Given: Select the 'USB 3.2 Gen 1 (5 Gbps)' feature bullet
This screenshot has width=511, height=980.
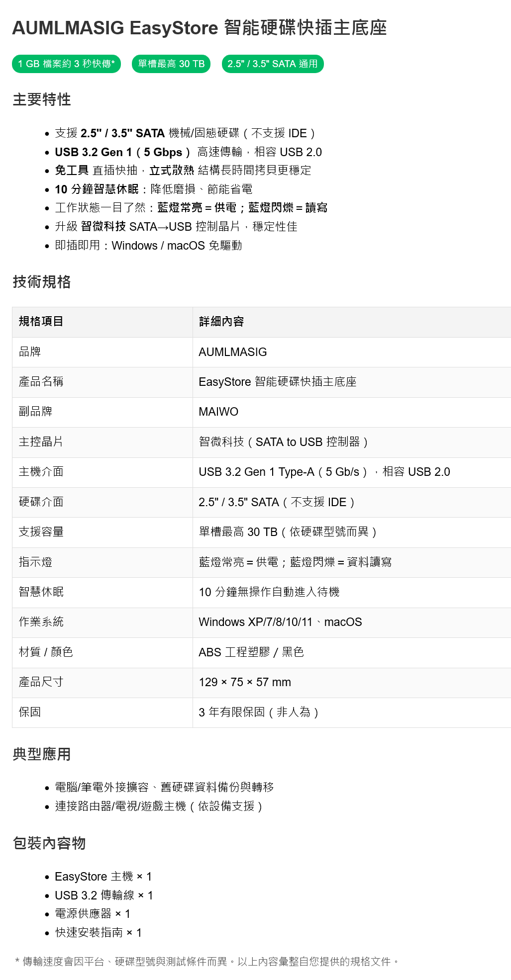Looking at the screenshot, I should coord(188,152).
